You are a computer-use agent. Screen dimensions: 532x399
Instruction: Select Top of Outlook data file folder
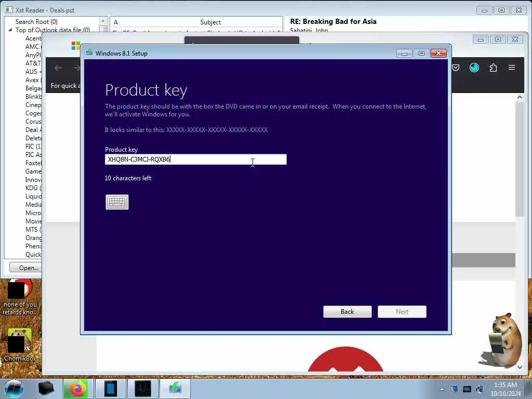coord(52,30)
